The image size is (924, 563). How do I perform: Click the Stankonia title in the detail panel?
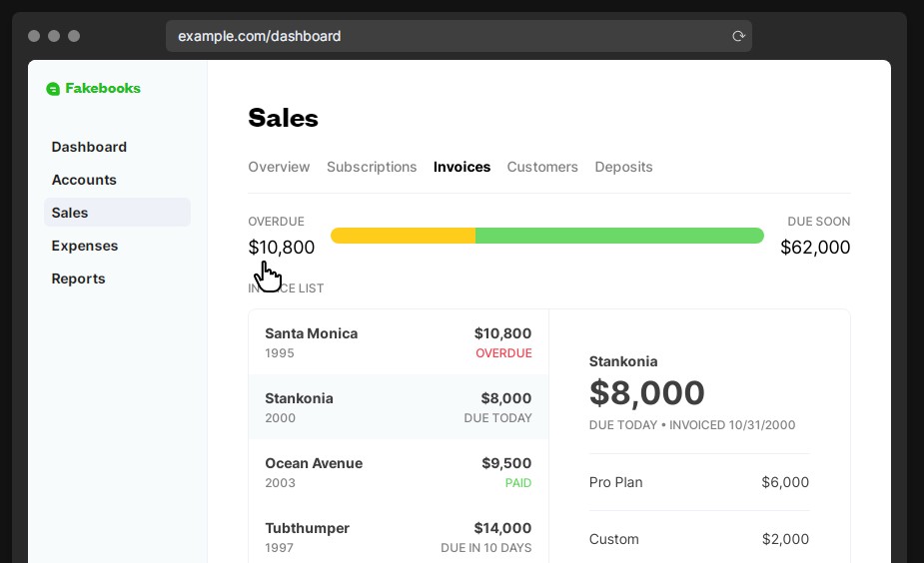coord(623,361)
